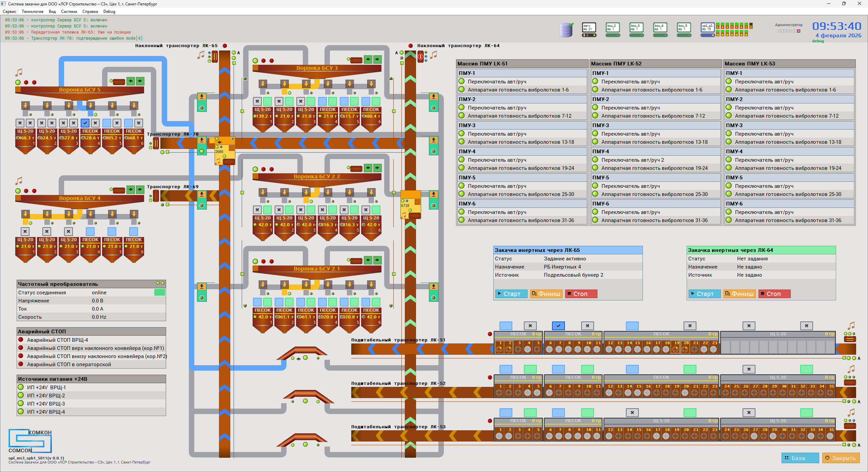Click sound note icon above Воронка БСУ 5
Screen dimensions: 868x472
pyautogui.click(x=19, y=72)
